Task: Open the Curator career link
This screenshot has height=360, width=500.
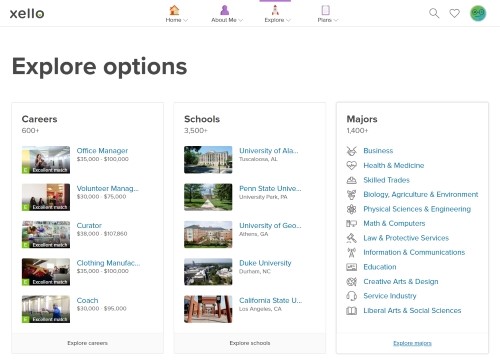Action: point(89,225)
